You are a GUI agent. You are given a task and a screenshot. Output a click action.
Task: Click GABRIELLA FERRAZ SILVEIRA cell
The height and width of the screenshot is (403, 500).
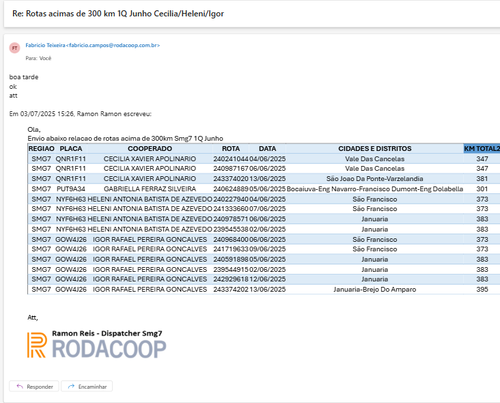(150, 189)
